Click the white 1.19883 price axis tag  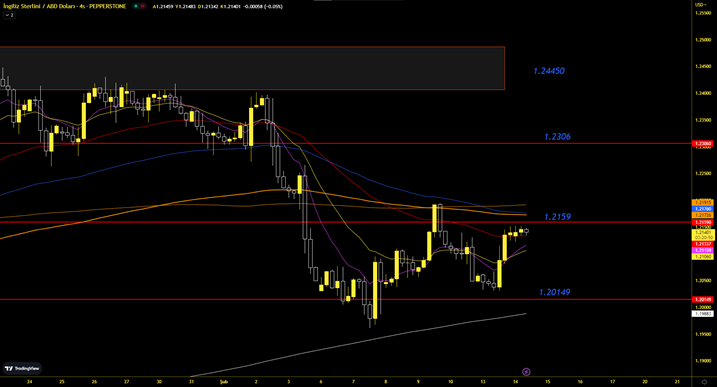click(x=703, y=314)
